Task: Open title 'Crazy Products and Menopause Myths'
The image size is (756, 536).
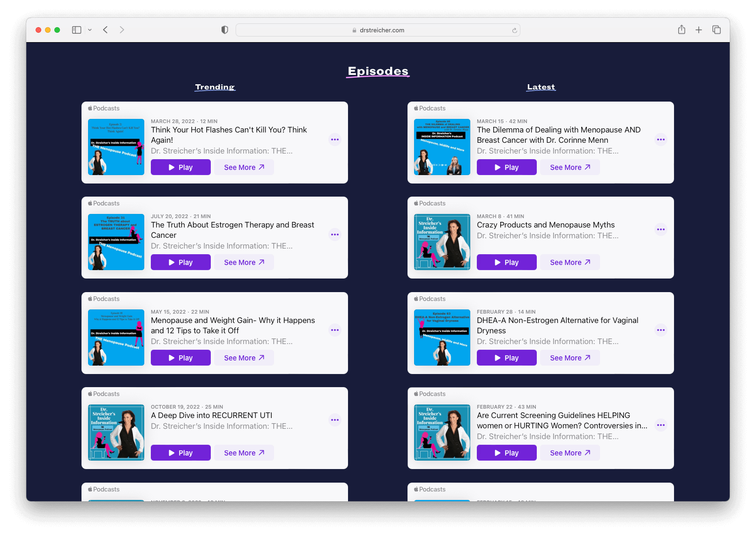Action: click(x=546, y=225)
